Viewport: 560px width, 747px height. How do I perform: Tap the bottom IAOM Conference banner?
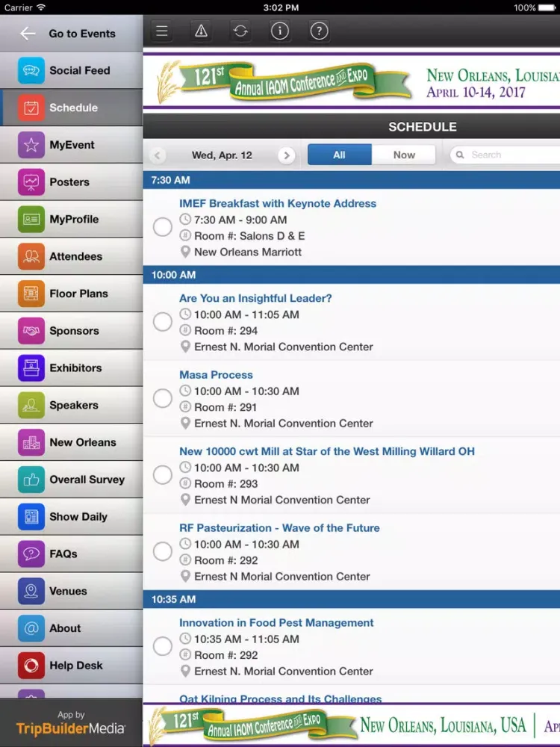tap(352, 725)
